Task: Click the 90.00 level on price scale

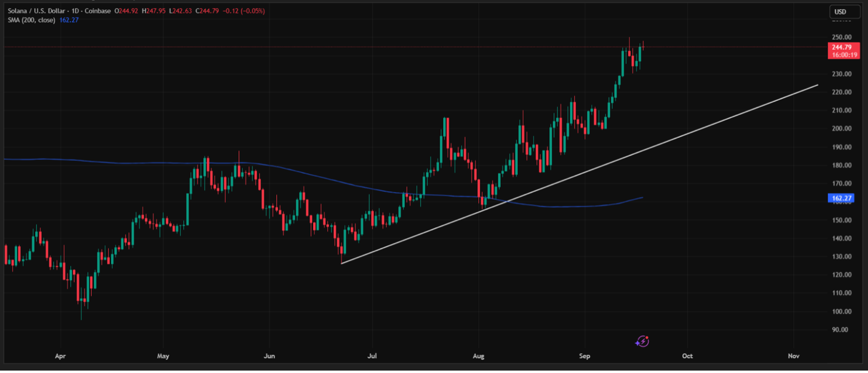Action: click(x=840, y=330)
